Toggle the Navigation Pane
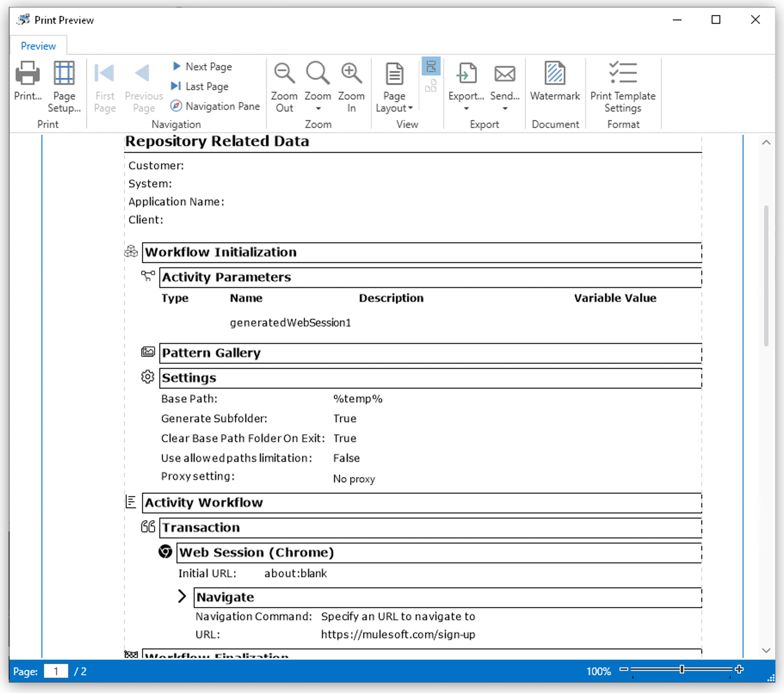The image size is (784, 693). 216,106
